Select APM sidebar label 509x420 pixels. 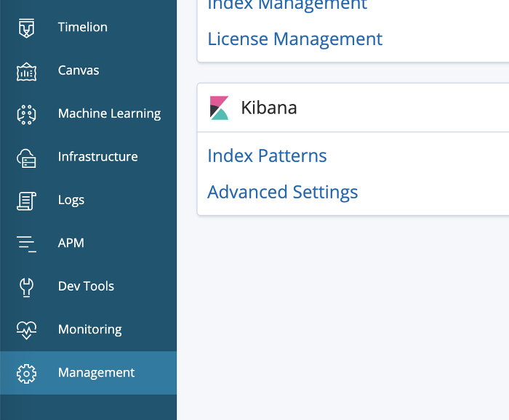click(71, 243)
